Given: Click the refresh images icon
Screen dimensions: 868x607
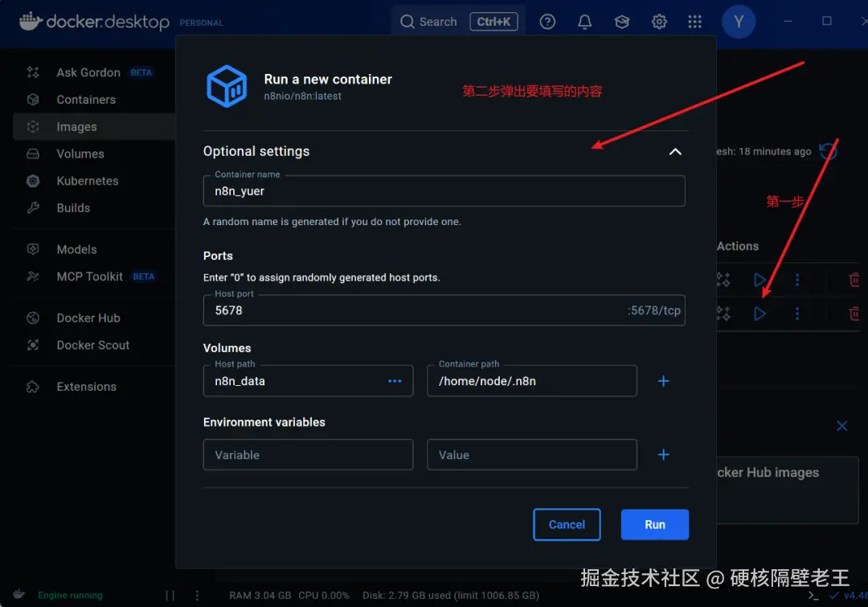Looking at the screenshot, I should [828, 150].
